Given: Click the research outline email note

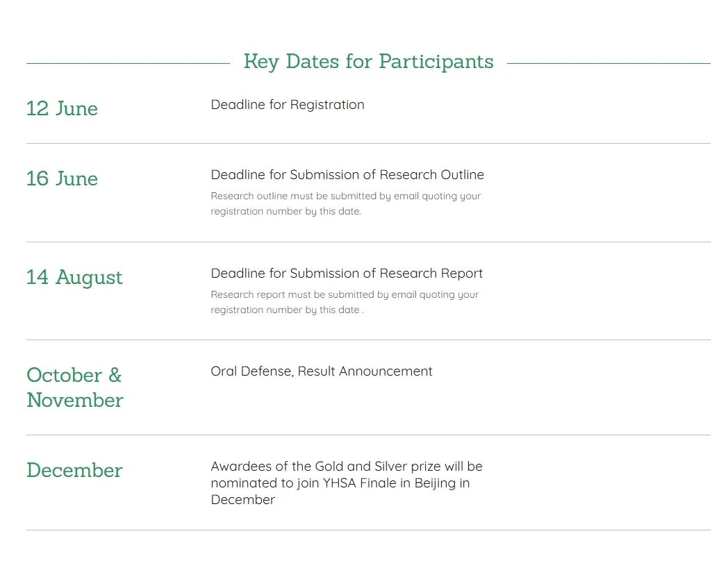Looking at the screenshot, I should click(x=345, y=203).
